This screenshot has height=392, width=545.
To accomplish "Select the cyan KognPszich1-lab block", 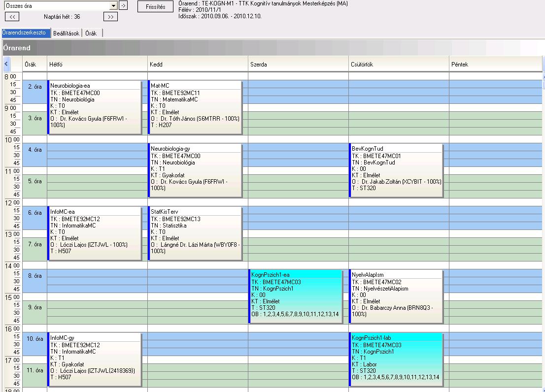I will [396, 359].
